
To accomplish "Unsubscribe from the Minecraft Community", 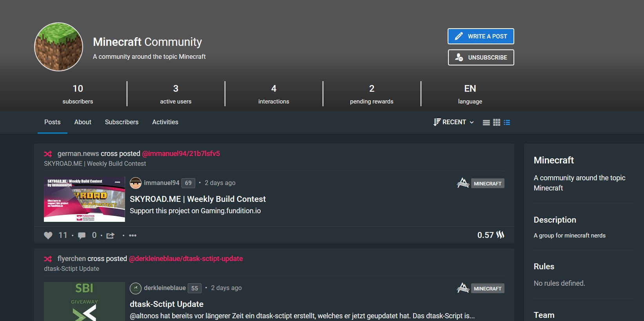I will 481,58.
